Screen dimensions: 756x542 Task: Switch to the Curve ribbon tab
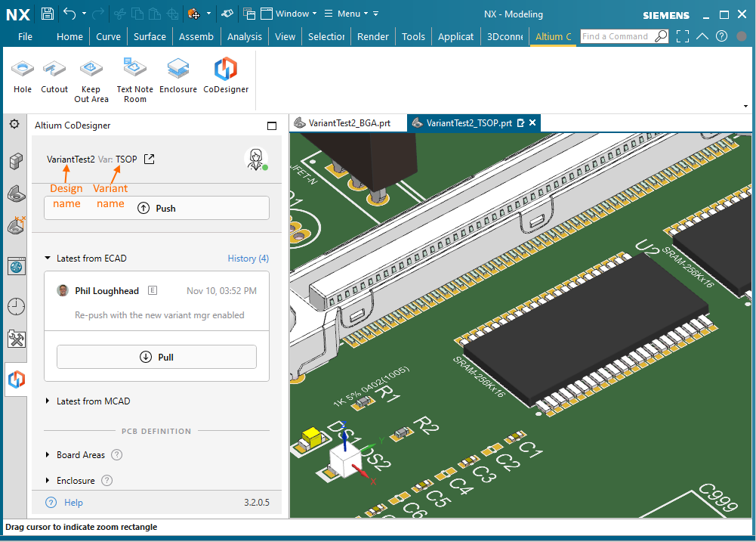click(x=109, y=37)
